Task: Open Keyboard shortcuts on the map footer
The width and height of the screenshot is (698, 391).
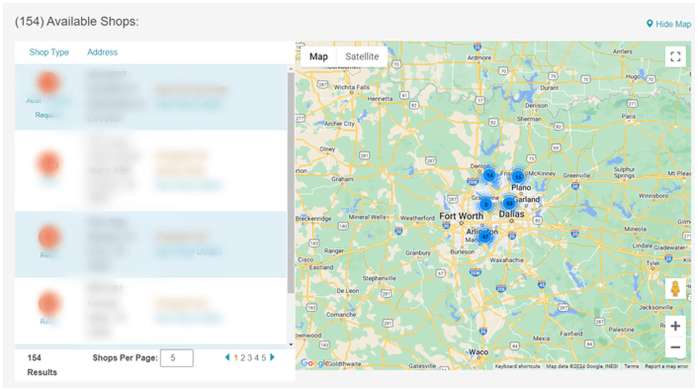Action: point(517,366)
